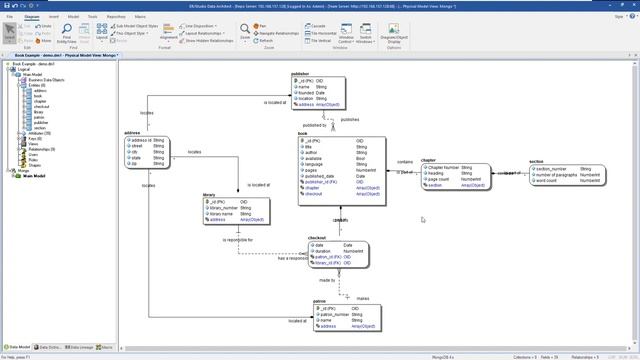Select the Data Model bottom tab
The image size is (640, 360).
click(x=17, y=347)
